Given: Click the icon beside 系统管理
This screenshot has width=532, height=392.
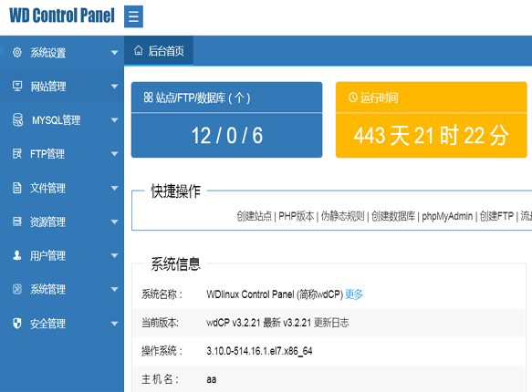Looking at the screenshot, I should (x=17, y=289).
